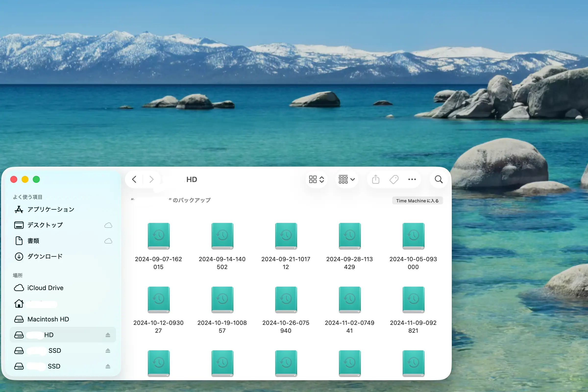The height and width of the screenshot is (392, 588).
Task: Select backup 2024-10-26-075940
Action: [286, 300]
